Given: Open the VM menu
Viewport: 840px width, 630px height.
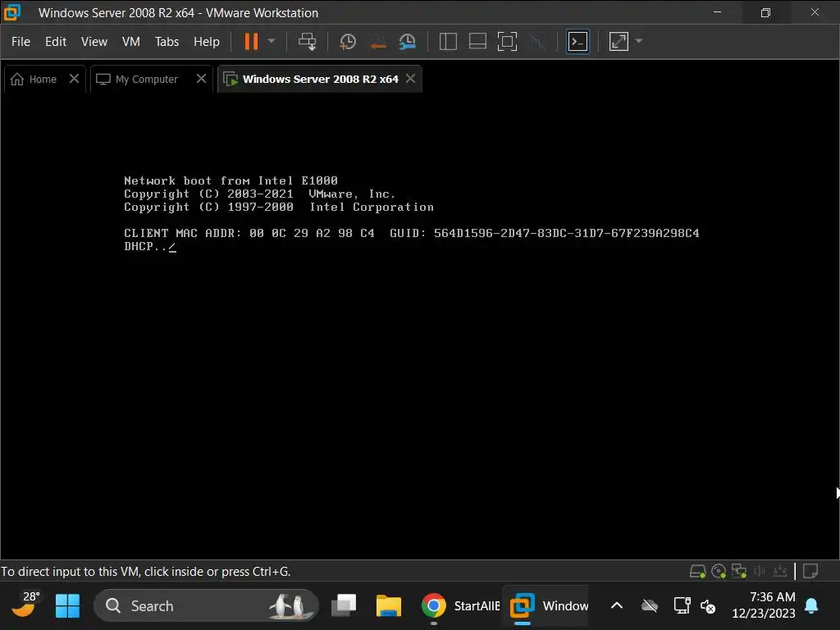Looking at the screenshot, I should [130, 41].
